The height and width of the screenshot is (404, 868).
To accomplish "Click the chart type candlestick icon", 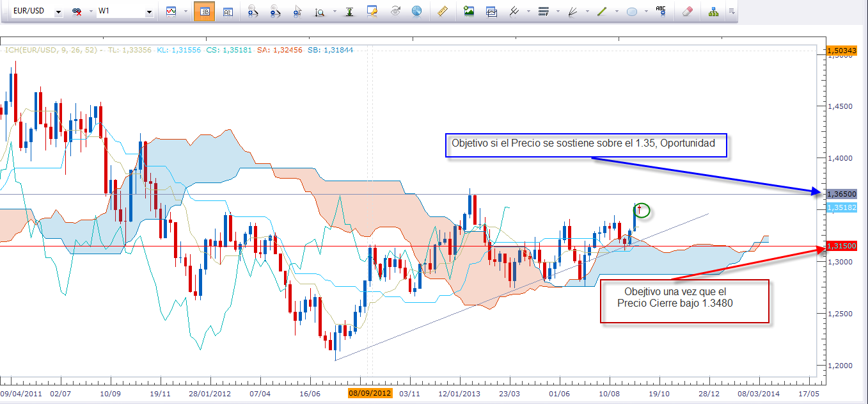I will pos(171,12).
